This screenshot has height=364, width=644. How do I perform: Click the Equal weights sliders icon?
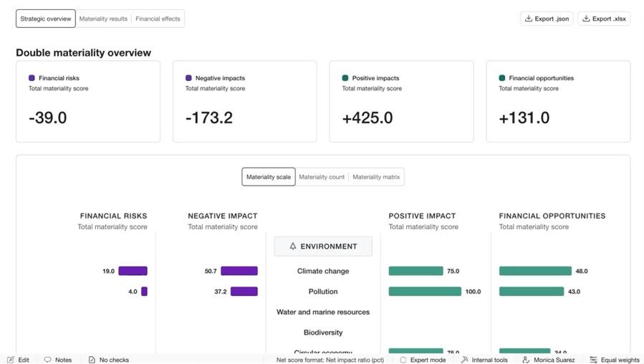tap(593, 360)
